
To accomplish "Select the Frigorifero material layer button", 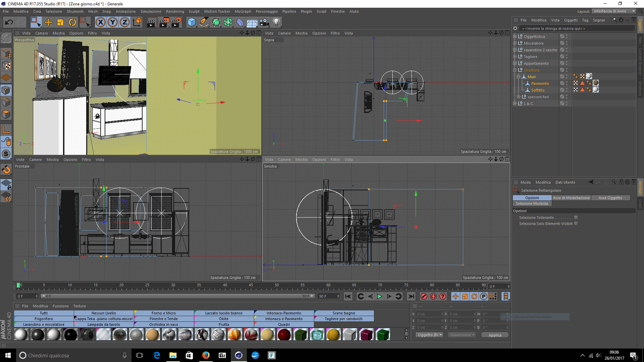I will pos(44,319).
